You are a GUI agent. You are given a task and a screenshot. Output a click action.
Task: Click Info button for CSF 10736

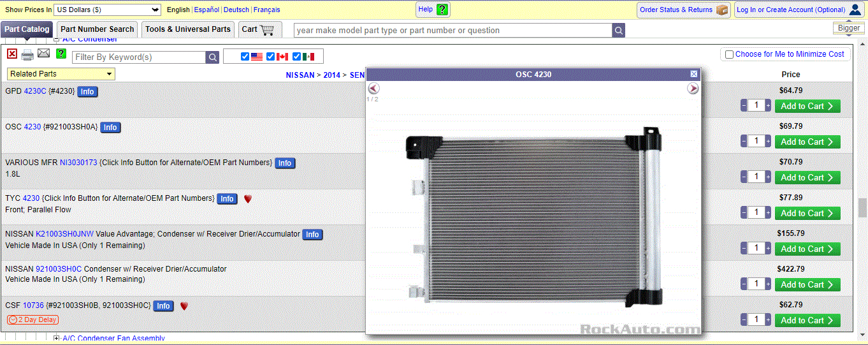(163, 306)
